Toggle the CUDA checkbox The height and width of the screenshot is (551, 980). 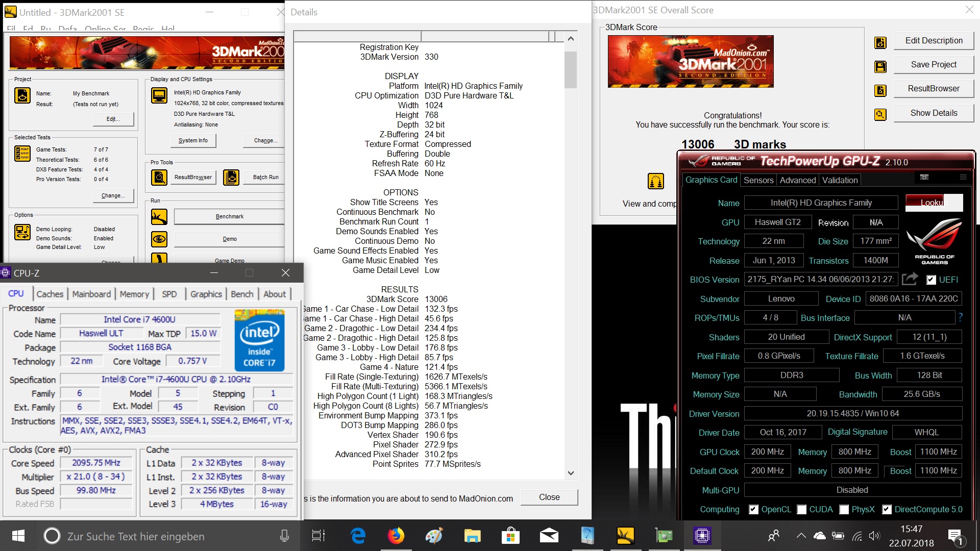click(x=801, y=509)
